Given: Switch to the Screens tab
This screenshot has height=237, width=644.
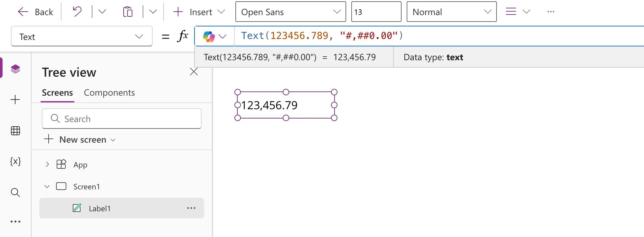Looking at the screenshot, I should tap(57, 93).
